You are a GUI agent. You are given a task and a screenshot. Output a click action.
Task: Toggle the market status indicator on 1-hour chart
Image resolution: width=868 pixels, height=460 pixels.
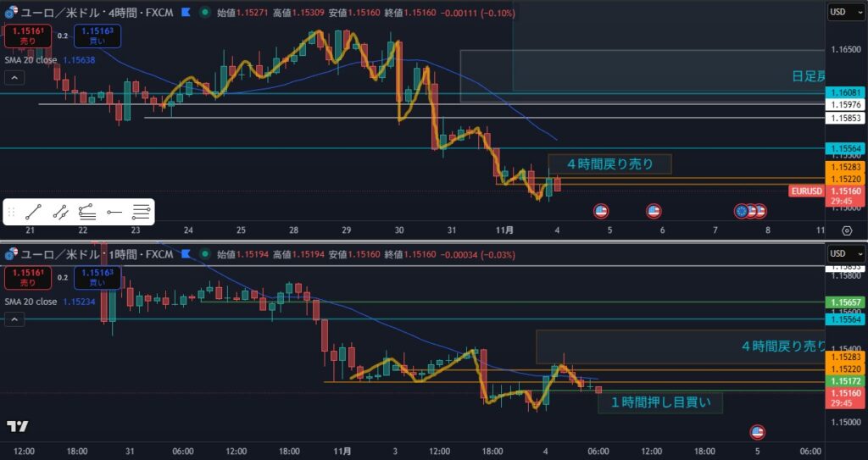(x=205, y=253)
